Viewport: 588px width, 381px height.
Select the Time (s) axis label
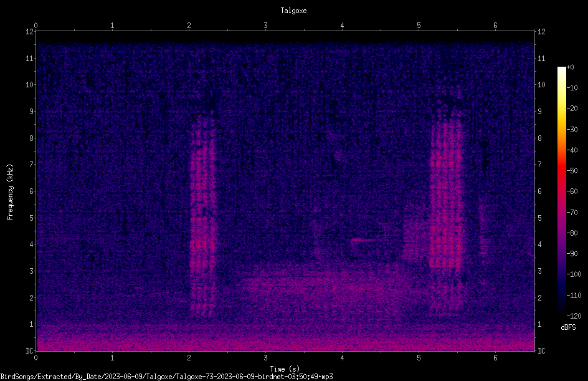[285, 369]
